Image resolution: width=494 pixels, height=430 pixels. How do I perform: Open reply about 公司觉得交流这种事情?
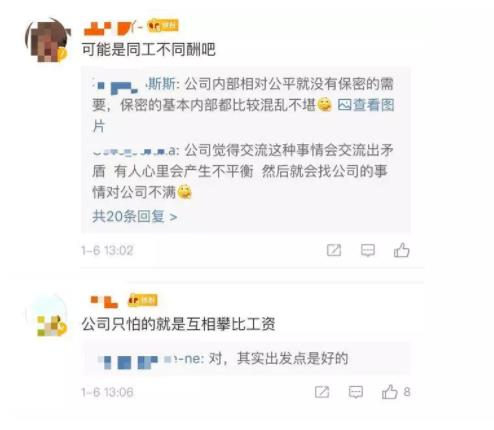coord(243,171)
